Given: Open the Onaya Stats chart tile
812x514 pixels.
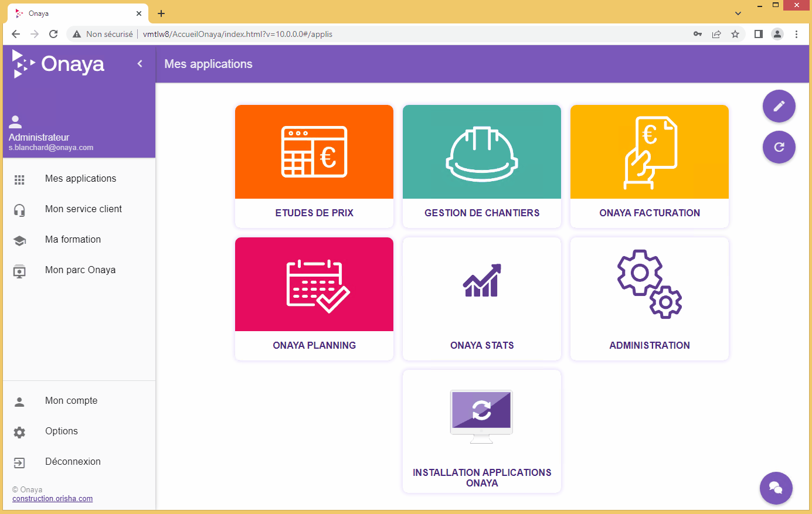Looking at the screenshot, I should point(481,298).
